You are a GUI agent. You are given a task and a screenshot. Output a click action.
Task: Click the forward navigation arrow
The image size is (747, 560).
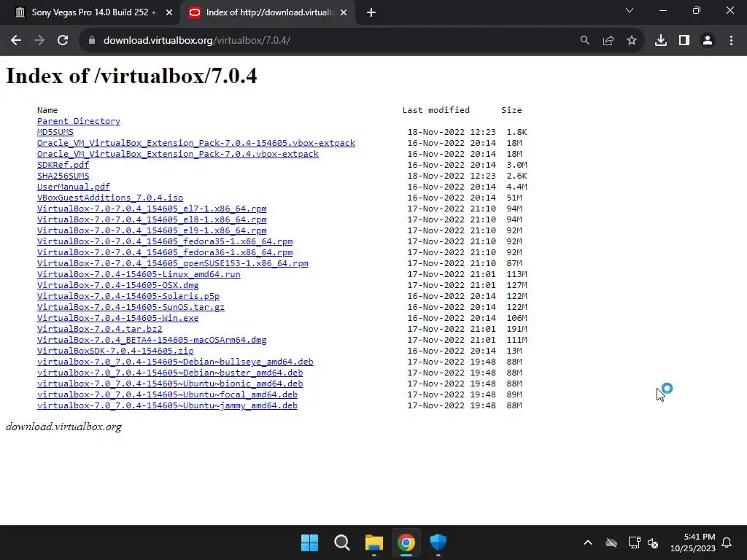tap(39, 41)
